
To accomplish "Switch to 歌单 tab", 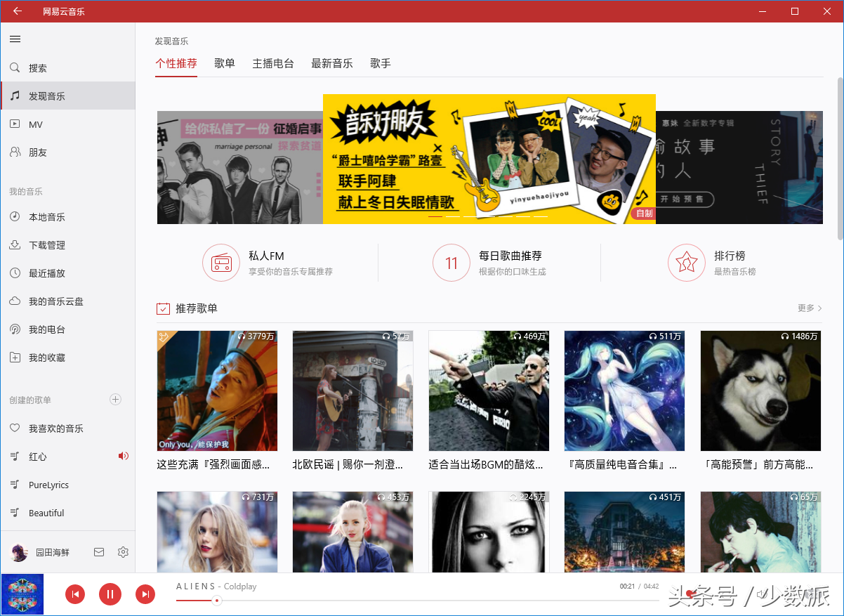I will click(x=225, y=63).
